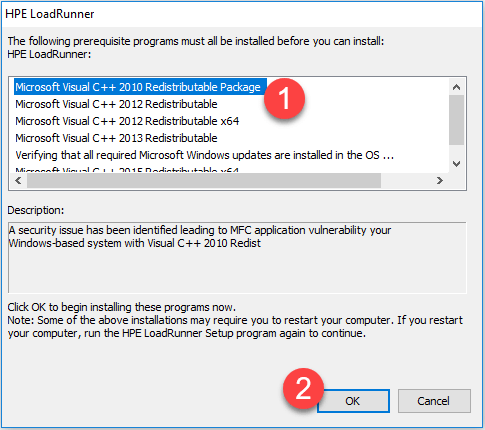This screenshot has height=430, width=485.
Task: Select partially visible Visual C++ 2015 x64 entry
Action: 127,170
